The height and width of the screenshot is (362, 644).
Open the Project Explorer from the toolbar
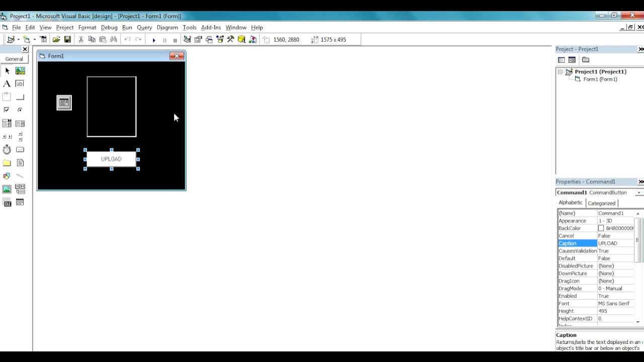click(x=187, y=39)
